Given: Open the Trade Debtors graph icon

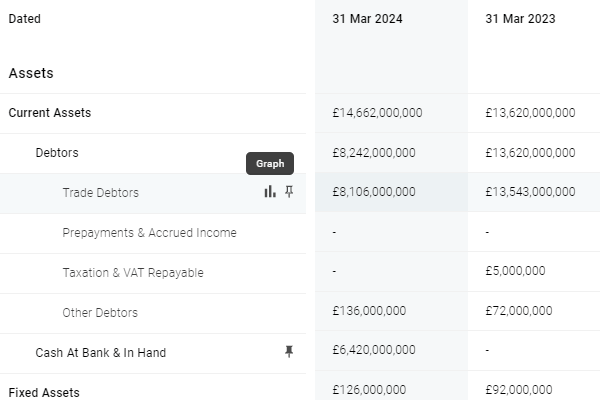Looking at the screenshot, I should (x=270, y=192).
